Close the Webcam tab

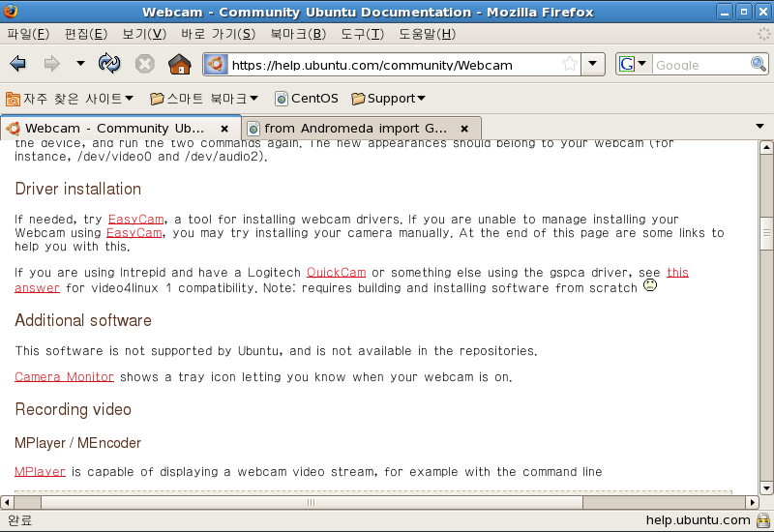pyautogui.click(x=224, y=129)
